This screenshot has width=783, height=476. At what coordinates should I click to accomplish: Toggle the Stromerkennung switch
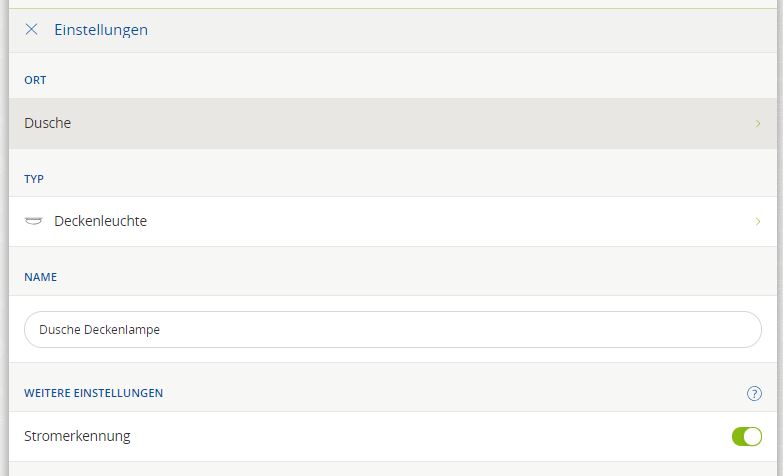pyautogui.click(x=746, y=436)
